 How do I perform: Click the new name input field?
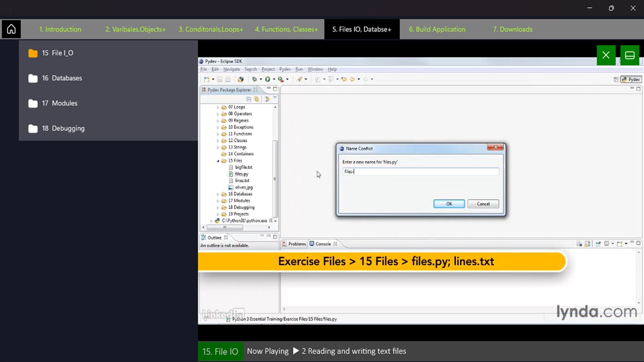click(x=421, y=172)
